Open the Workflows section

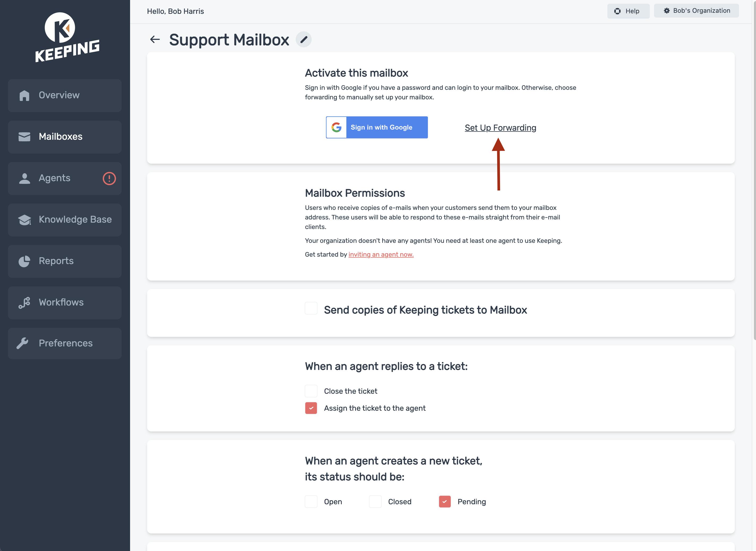click(65, 303)
